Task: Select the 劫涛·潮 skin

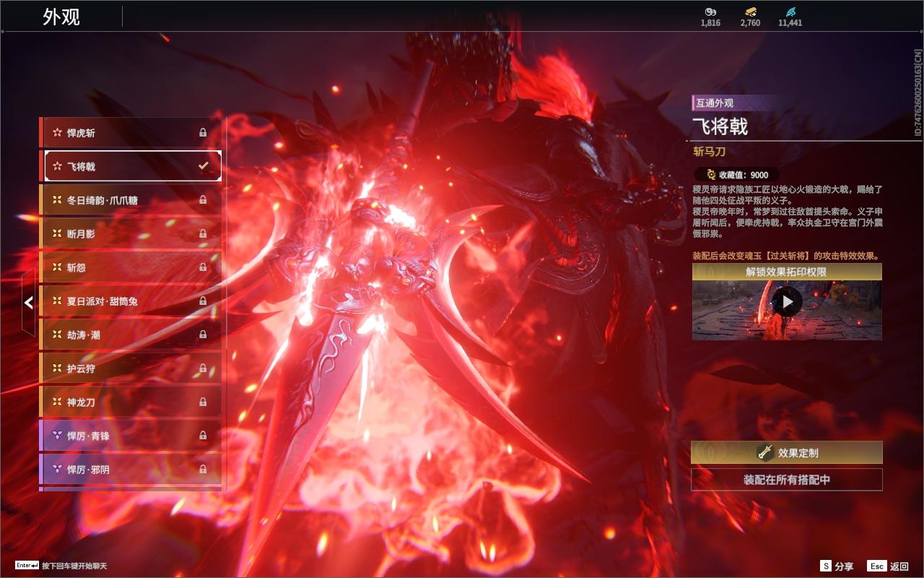Action: coord(131,335)
